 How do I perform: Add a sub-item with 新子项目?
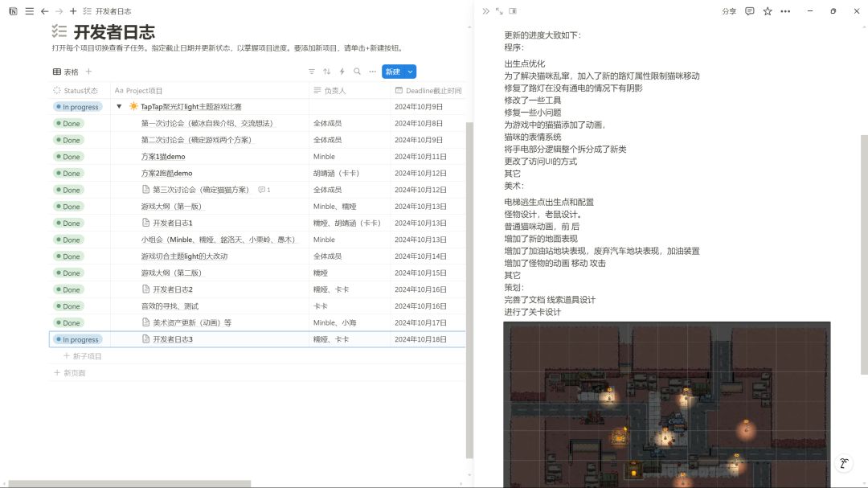click(83, 356)
